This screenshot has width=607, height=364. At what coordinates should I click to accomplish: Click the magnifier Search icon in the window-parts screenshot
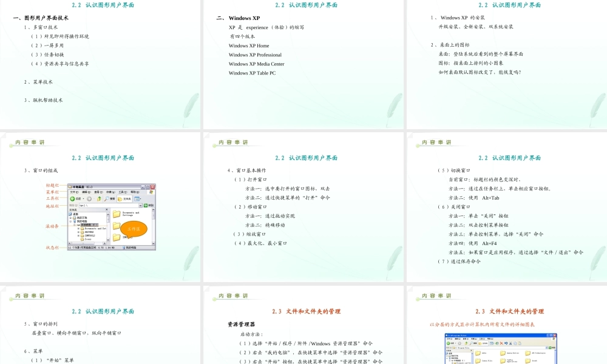pos(106,199)
